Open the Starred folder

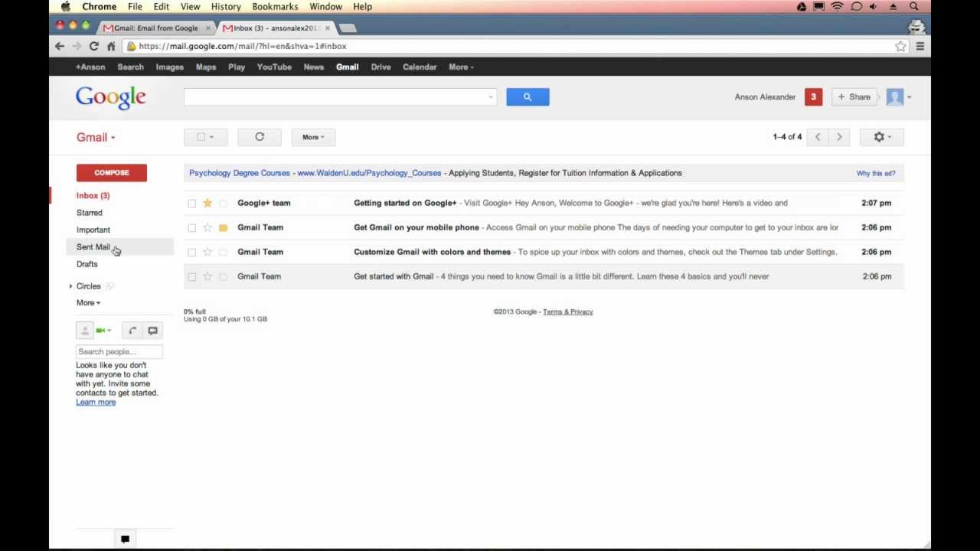coord(89,213)
